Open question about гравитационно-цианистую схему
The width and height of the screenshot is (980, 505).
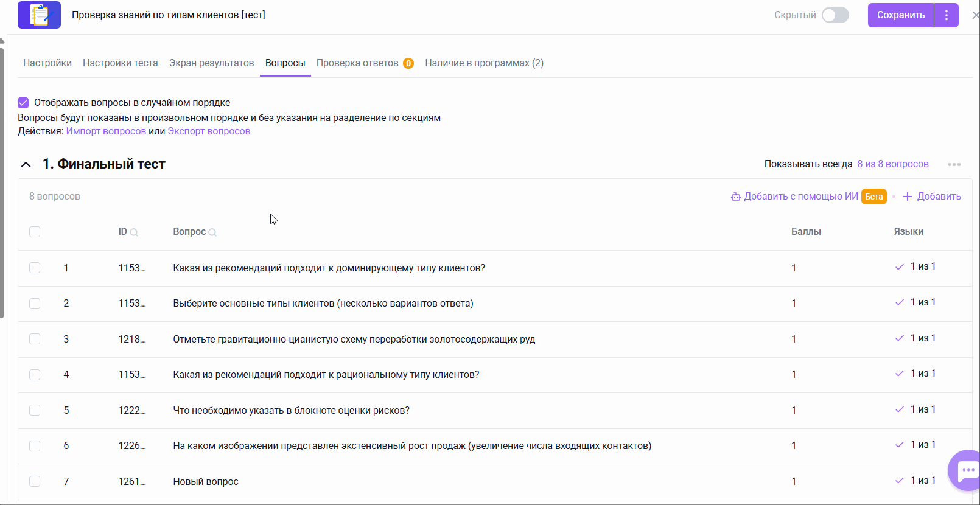pos(354,340)
